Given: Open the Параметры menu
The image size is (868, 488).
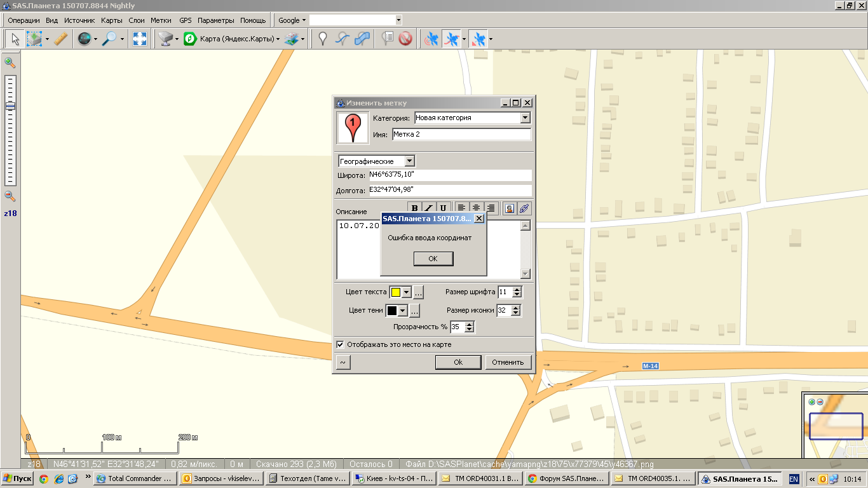Looking at the screenshot, I should pos(215,20).
